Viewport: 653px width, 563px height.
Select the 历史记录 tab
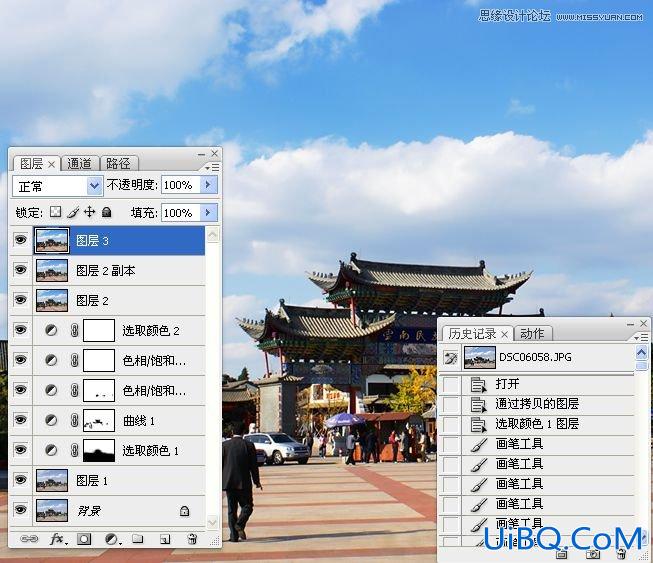(x=478, y=334)
